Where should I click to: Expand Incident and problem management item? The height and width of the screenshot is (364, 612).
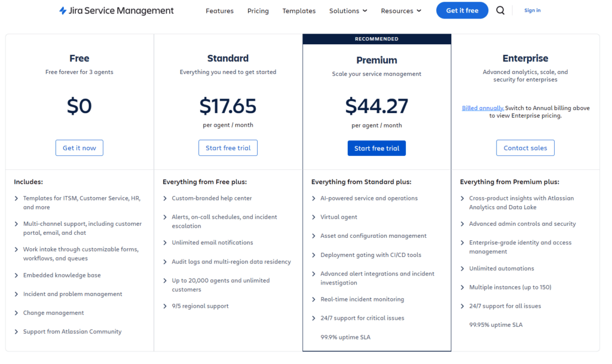[68, 294]
